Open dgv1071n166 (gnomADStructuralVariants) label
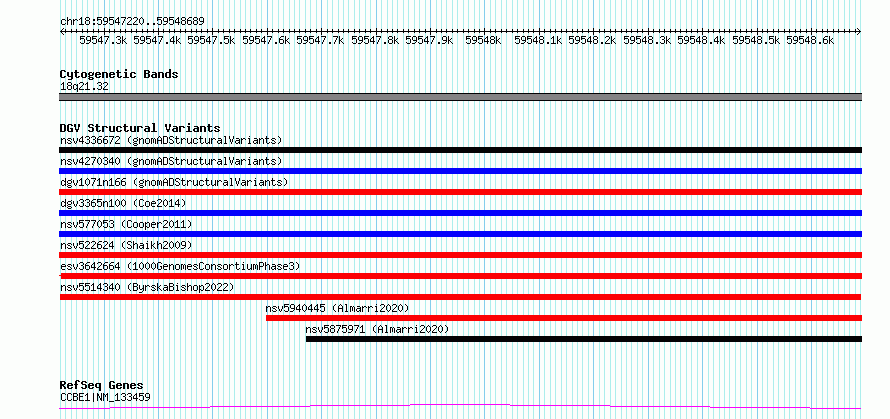890x419 pixels. click(x=174, y=182)
